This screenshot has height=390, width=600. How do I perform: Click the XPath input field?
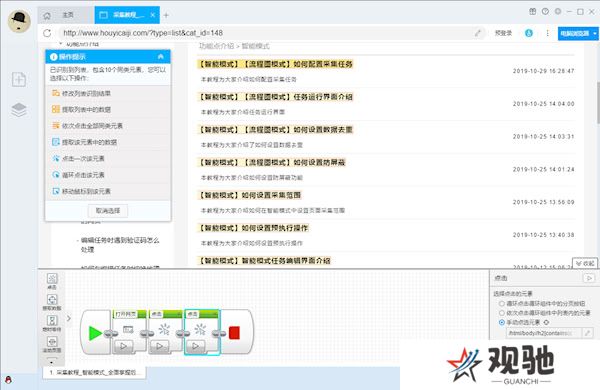point(543,333)
